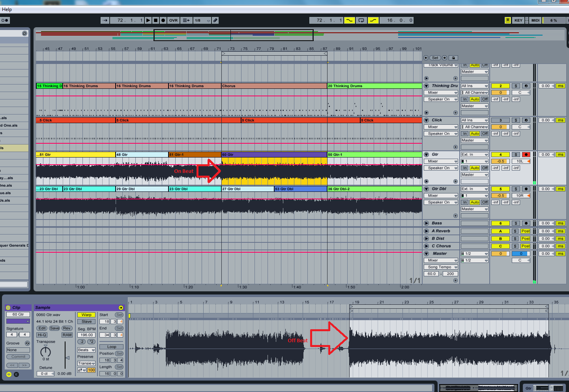Open Gtr track Speaker On dropdown

coord(441,168)
